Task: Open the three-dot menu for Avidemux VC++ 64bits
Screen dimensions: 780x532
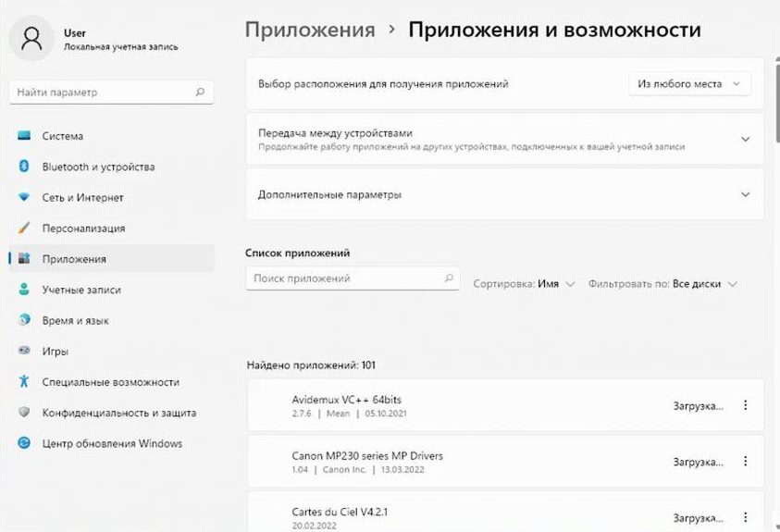Action: coord(746,406)
